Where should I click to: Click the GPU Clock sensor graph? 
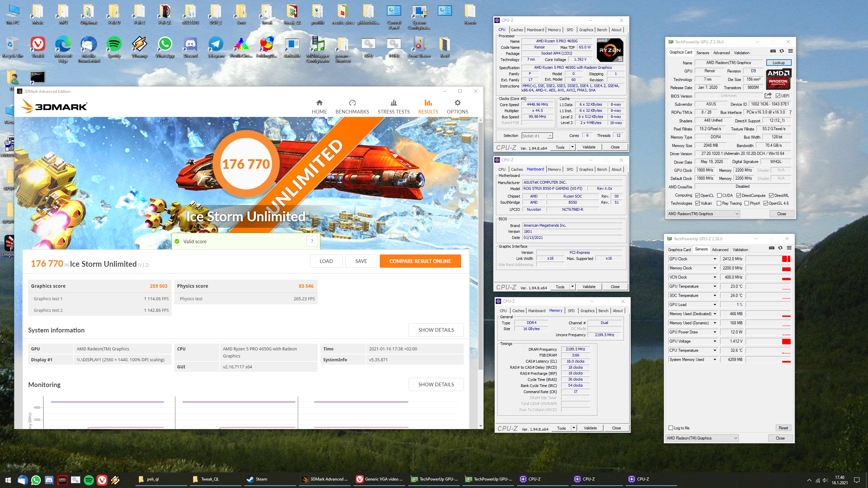[x=768, y=259]
